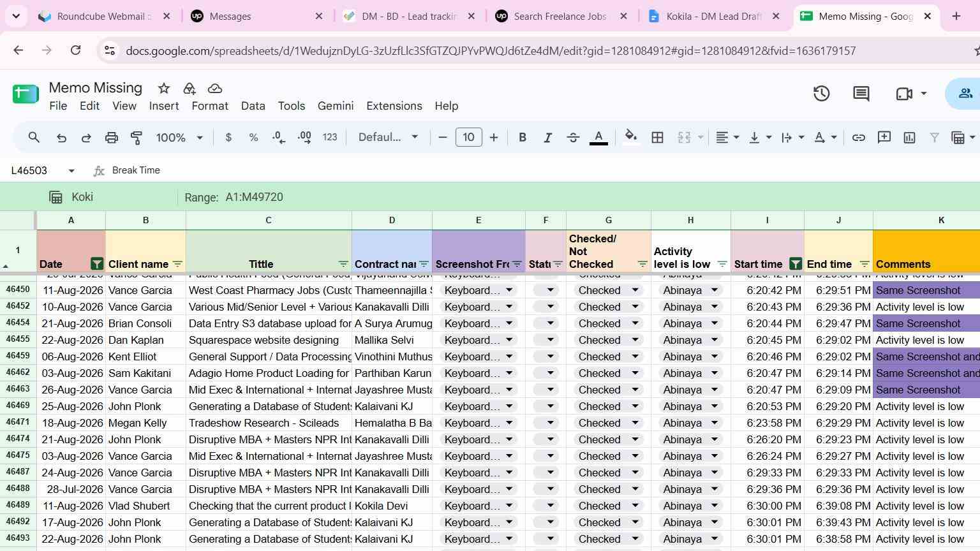Image resolution: width=980 pixels, height=551 pixels.
Task: Open the fill color picker
Action: point(631,137)
